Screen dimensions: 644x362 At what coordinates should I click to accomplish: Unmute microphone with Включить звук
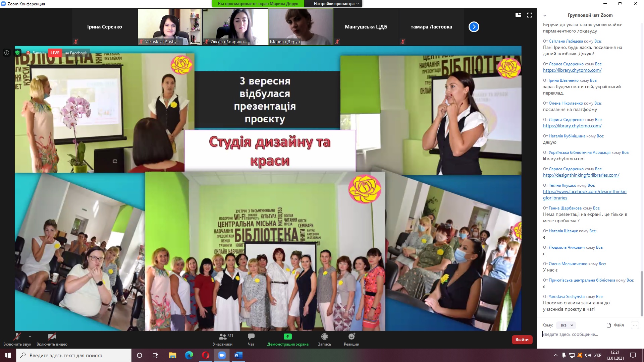click(17, 339)
